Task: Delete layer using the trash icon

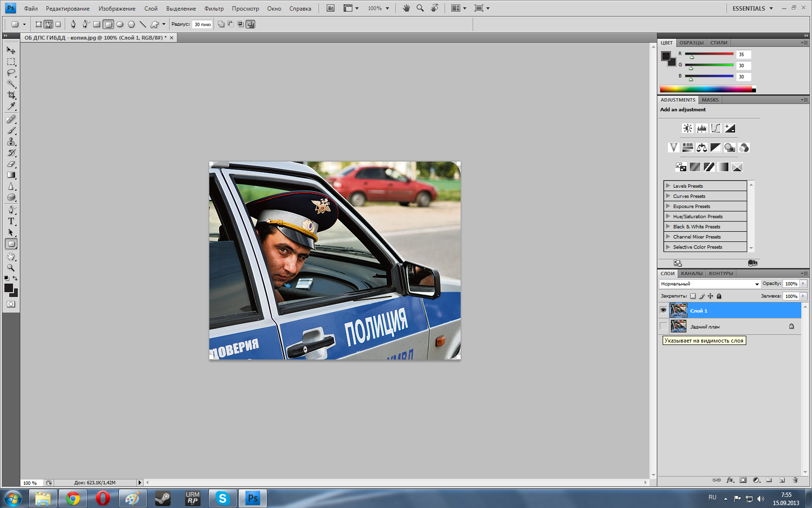Action: 795,480
